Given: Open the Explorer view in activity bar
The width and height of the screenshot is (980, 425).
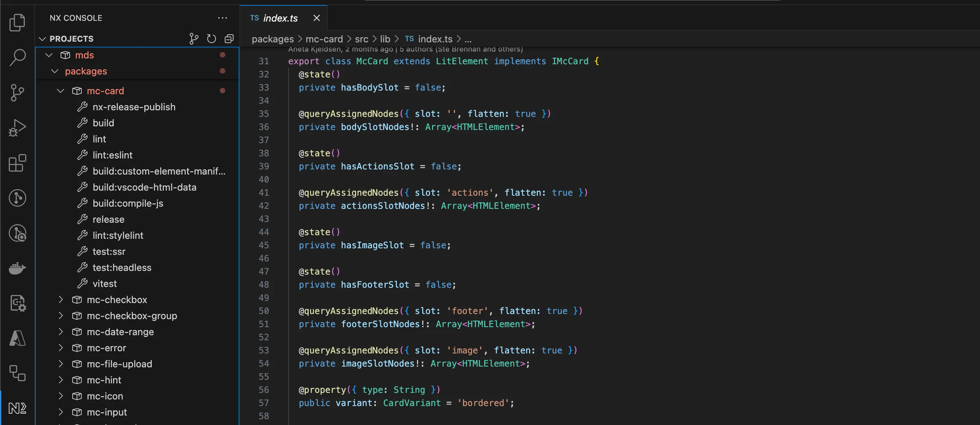Looking at the screenshot, I should click(x=17, y=23).
